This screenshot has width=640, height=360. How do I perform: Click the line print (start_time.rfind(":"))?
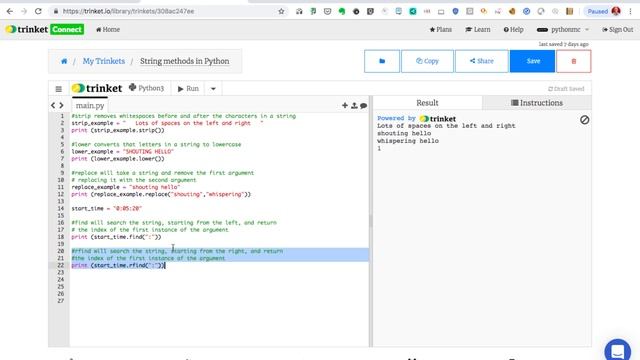tap(118, 265)
